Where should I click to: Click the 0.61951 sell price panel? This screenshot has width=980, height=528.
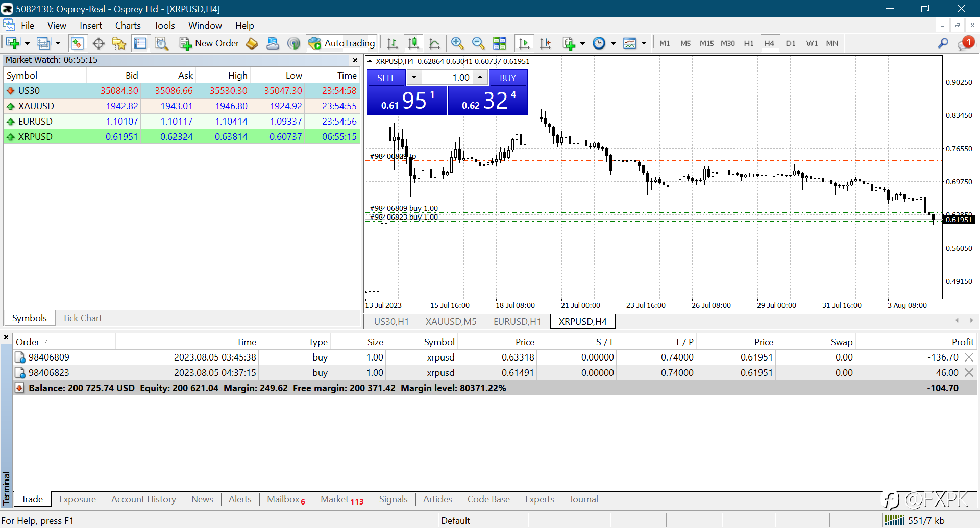407,100
